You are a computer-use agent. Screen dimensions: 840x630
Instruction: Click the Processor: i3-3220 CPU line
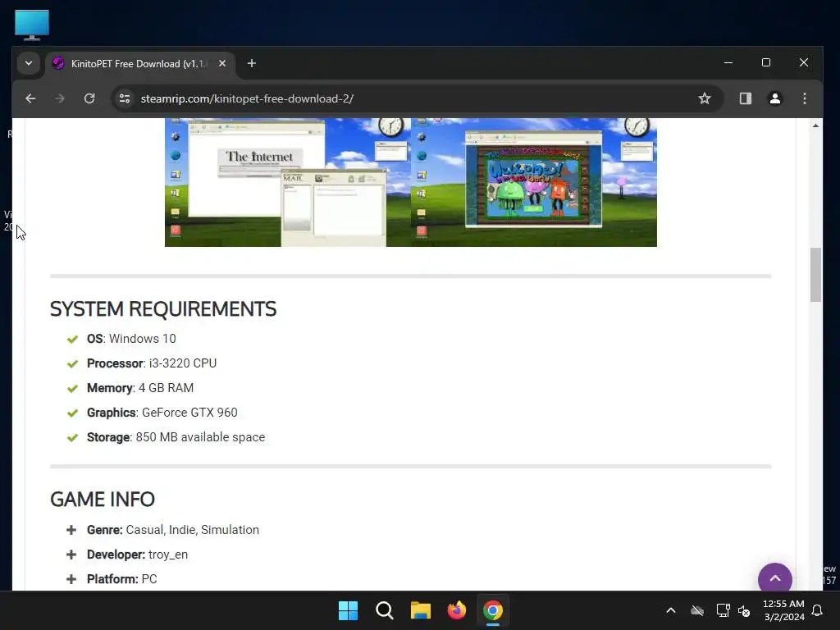152,363
